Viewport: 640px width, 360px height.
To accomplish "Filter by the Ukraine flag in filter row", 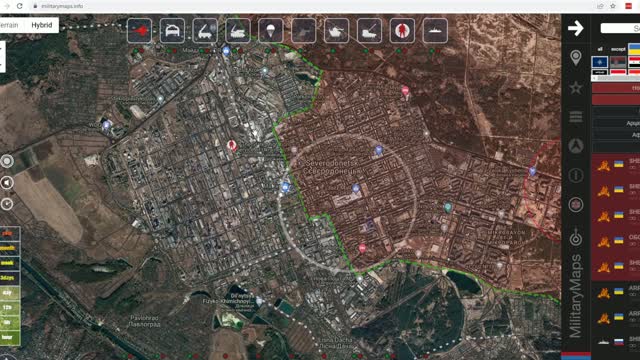I will [634, 49].
